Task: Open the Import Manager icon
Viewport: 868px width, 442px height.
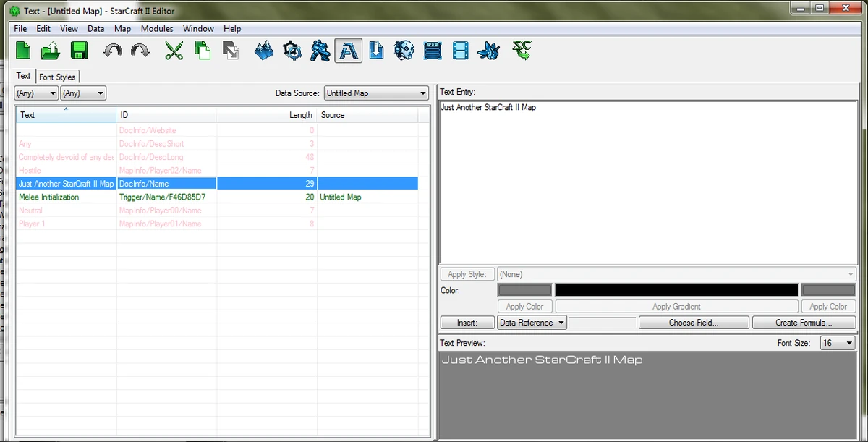Action: pos(376,51)
